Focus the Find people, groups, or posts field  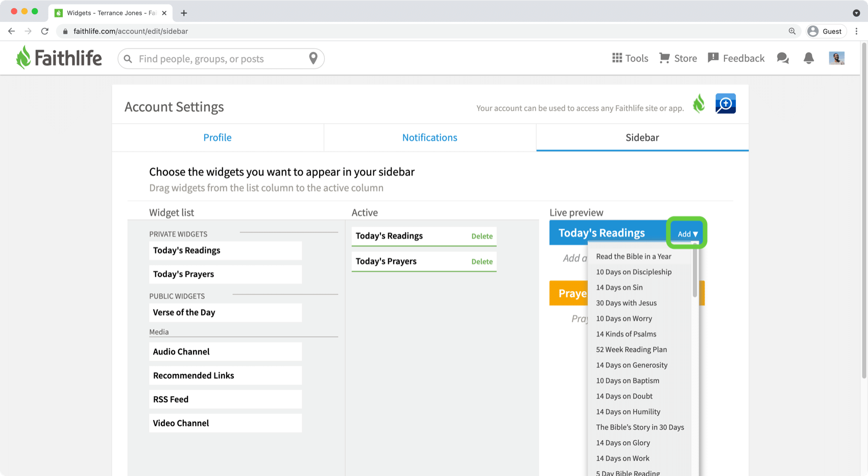(x=221, y=59)
